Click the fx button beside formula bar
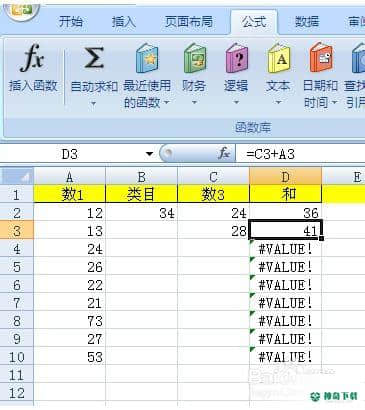 click(x=224, y=154)
